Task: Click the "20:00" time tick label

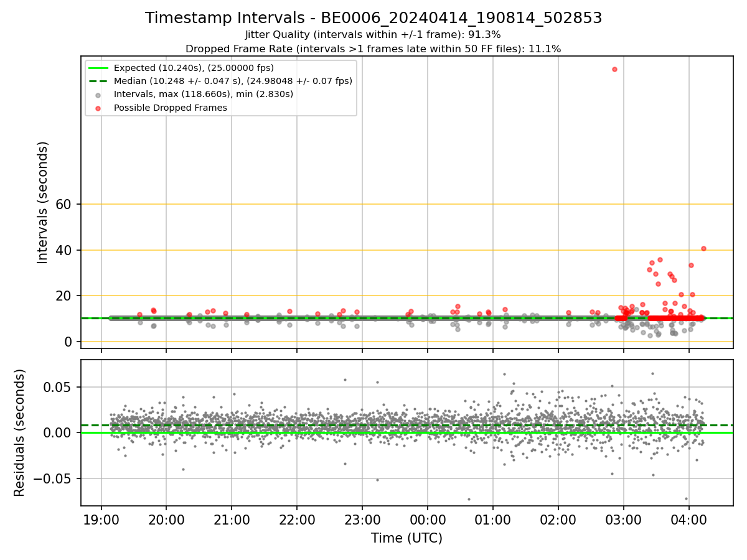Action: point(166,520)
